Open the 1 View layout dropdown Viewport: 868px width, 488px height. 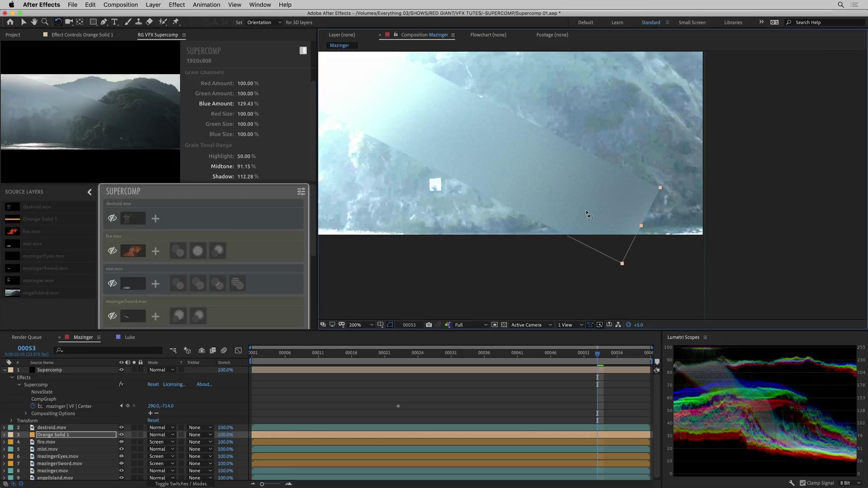tap(571, 325)
